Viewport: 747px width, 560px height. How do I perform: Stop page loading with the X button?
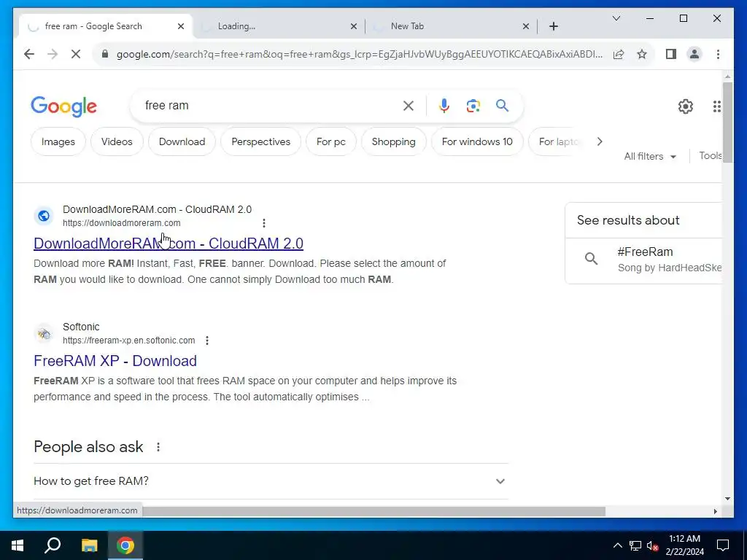(76, 54)
